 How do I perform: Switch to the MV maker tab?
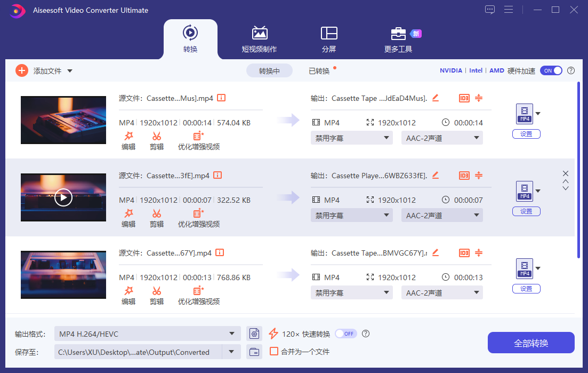(x=259, y=39)
